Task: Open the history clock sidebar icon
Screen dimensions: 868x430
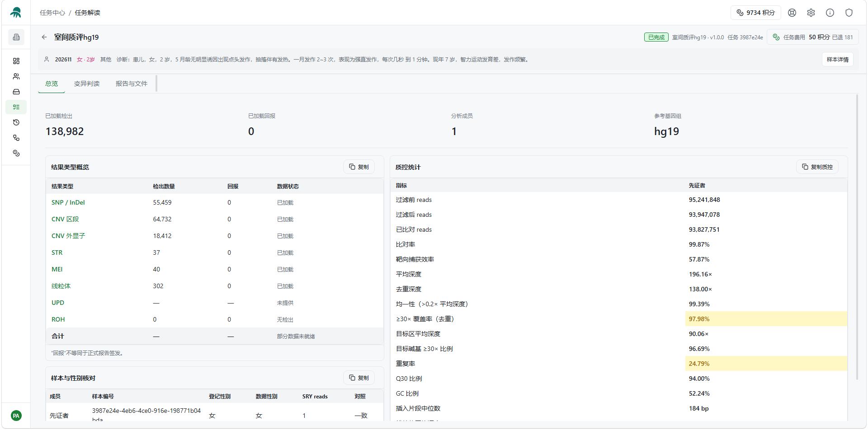Action: [16, 122]
